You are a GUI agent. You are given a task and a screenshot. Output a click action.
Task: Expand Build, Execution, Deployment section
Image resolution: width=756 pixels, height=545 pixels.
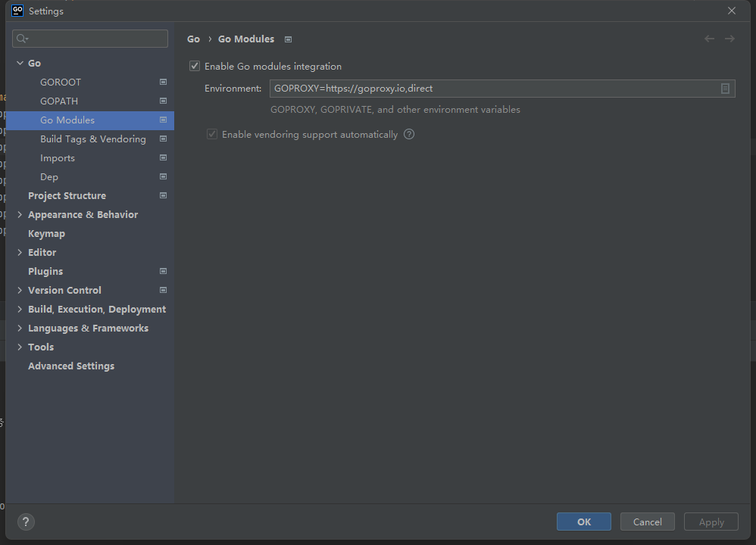pyautogui.click(x=20, y=309)
